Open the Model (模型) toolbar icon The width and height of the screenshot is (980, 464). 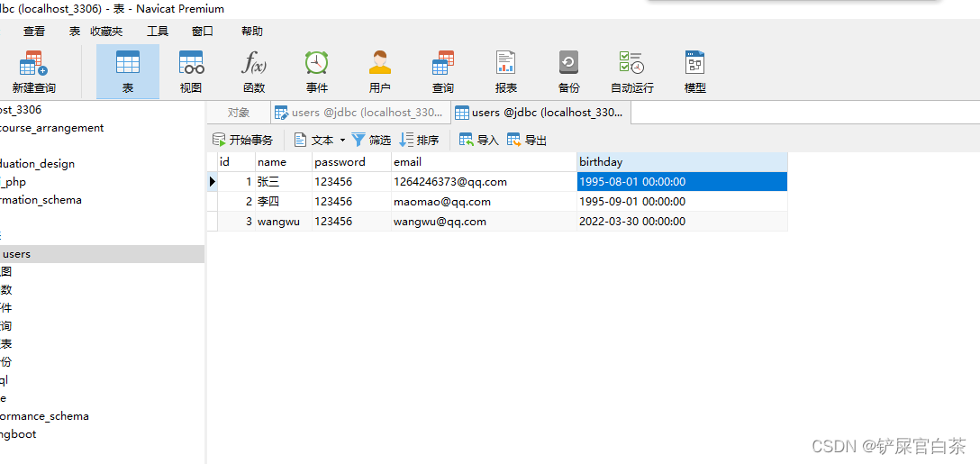[x=695, y=72]
